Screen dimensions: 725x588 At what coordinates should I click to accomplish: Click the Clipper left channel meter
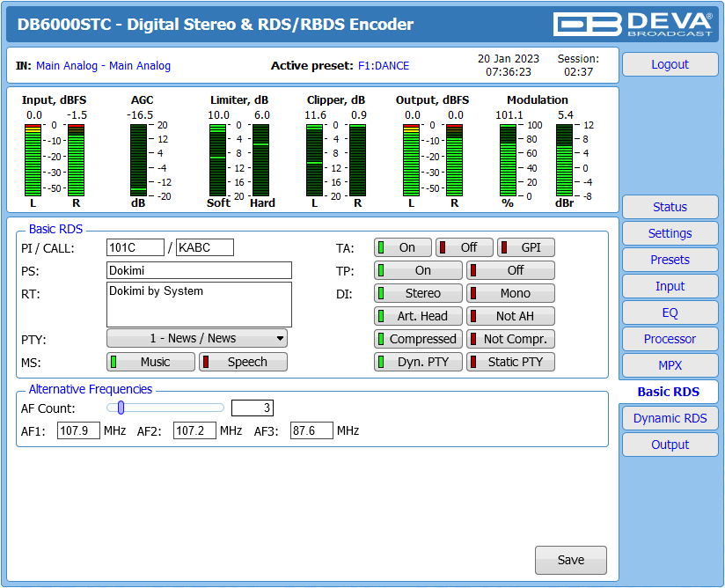tap(314, 160)
